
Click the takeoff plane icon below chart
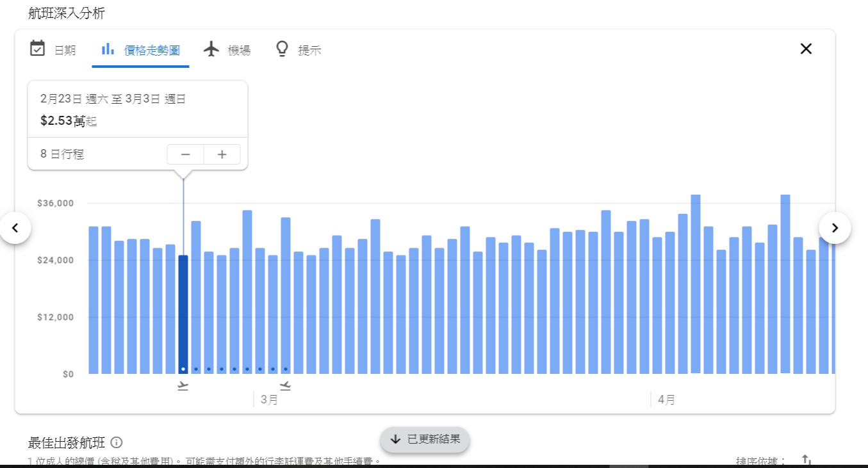183,385
